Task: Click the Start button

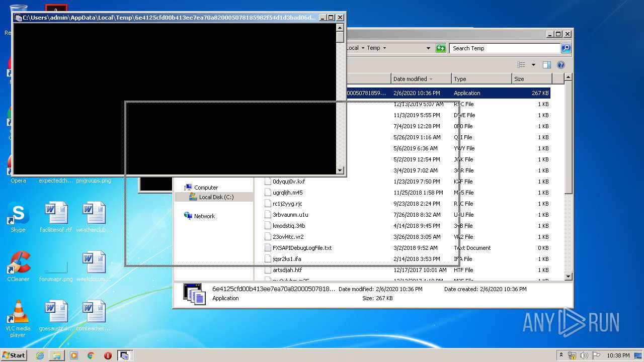Action: tap(14, 355)
